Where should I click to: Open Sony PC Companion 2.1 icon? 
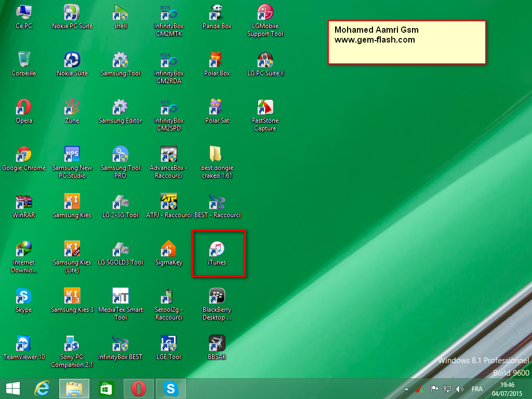pyautogui.click(x=72, y=352)
